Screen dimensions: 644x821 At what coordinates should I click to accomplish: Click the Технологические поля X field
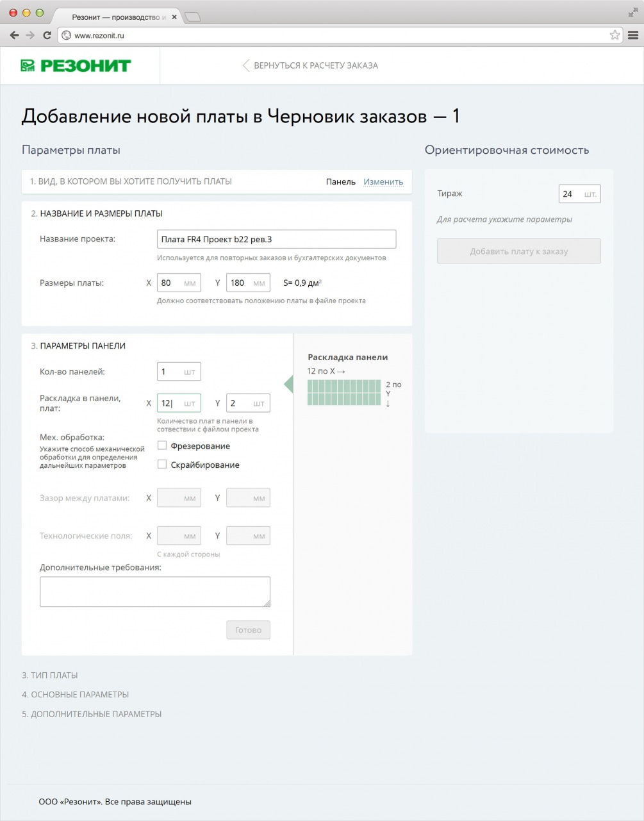coord(179,536)
